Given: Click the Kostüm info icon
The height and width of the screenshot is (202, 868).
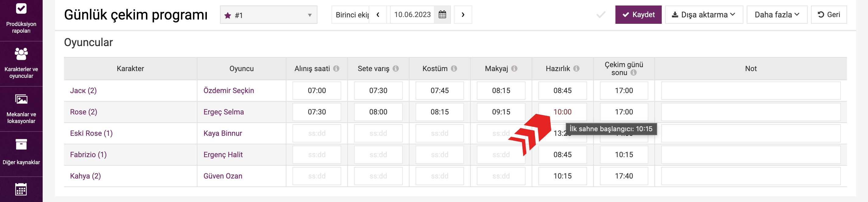Looking at the screenshot, I should click(x=454, y=68).
